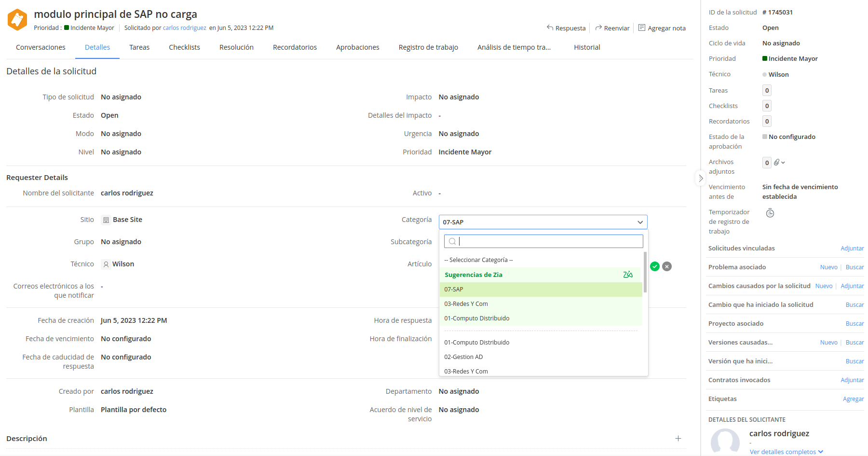Click the Zia suggestions icon
This screenshot has width=868, height=456.
coord(627,275)
